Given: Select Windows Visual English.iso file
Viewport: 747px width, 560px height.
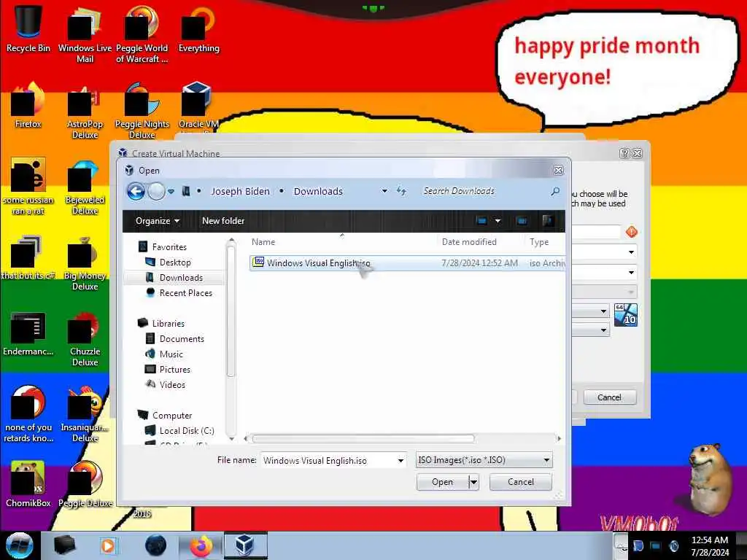Looking at the screenshot, I should click(x=407, y=262).
